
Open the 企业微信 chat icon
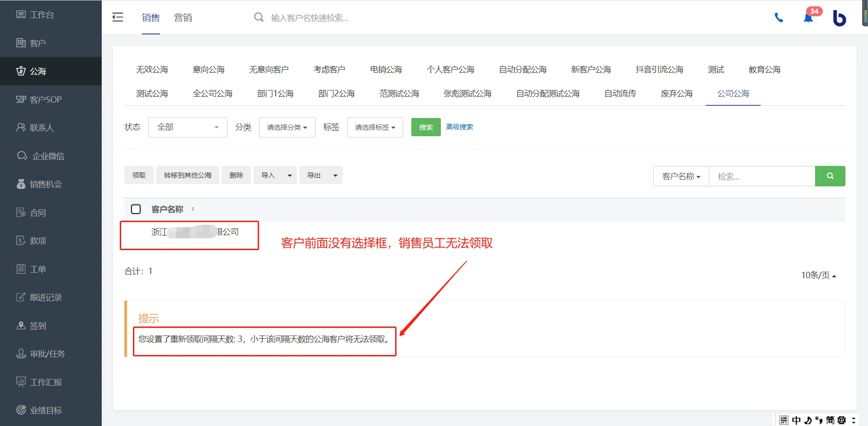click(22, 156)
